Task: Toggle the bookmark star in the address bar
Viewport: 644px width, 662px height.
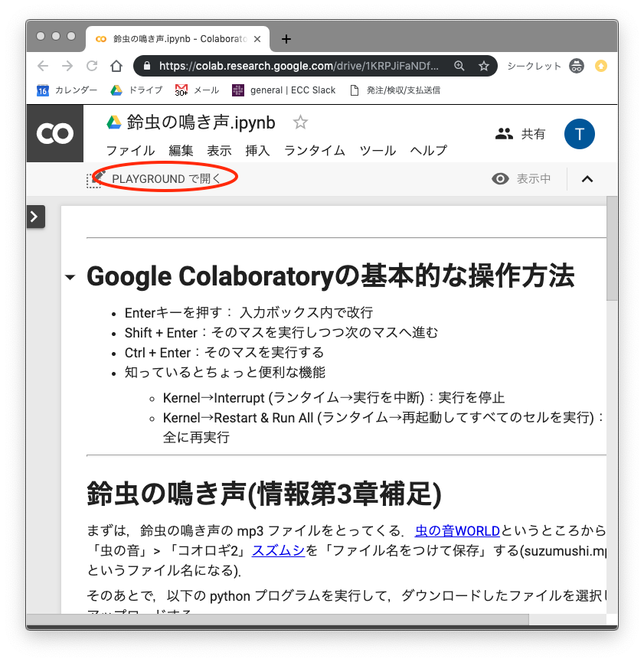Action: [484, 66]
